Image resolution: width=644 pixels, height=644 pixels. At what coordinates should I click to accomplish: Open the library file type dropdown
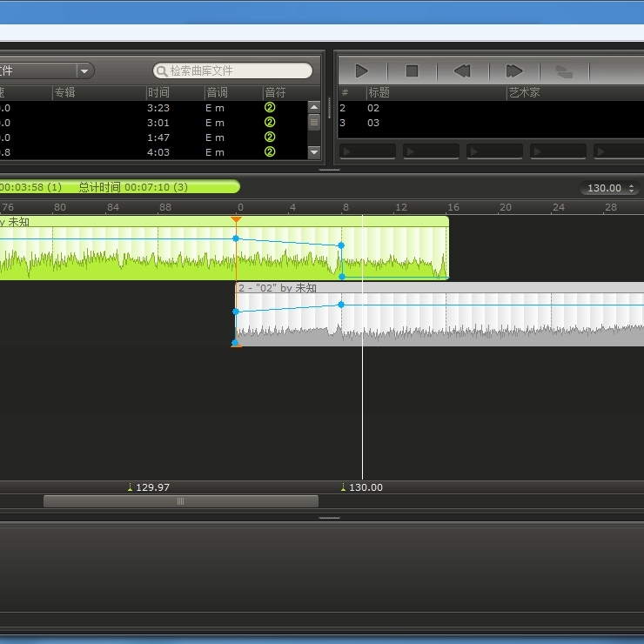tap(84, 71)
